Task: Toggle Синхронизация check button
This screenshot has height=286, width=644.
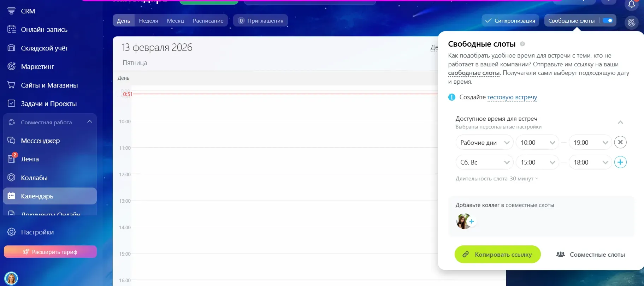Action: (510, 20)
